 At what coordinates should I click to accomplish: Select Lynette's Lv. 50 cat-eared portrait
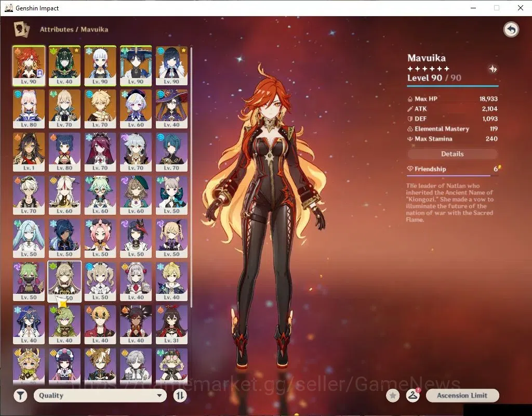(171, 195)
